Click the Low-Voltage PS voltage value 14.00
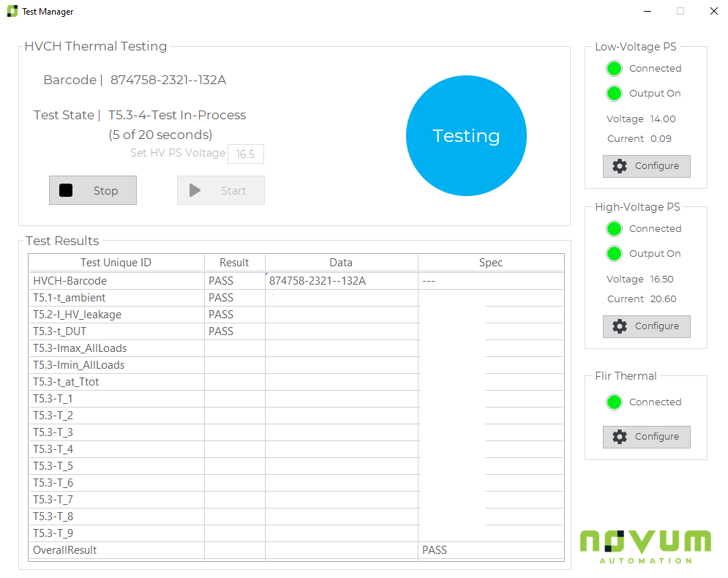Screen dimensions: 728x578 coord(663,119)
